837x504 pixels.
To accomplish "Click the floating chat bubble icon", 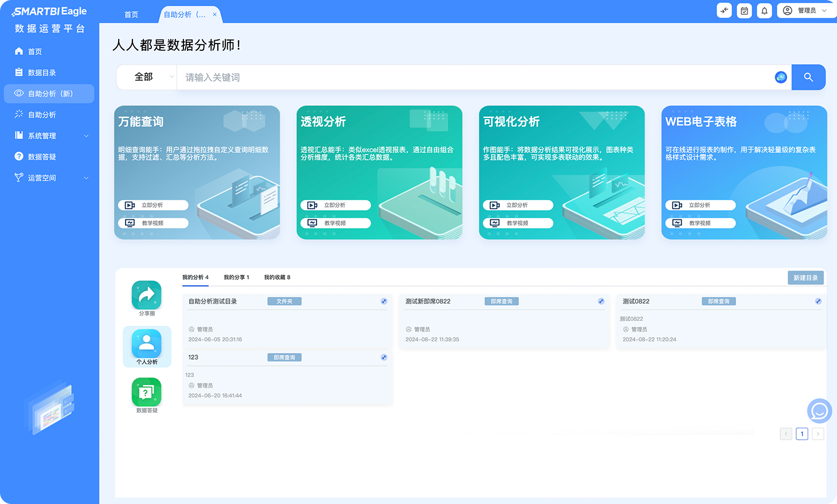I will [819, 411].
